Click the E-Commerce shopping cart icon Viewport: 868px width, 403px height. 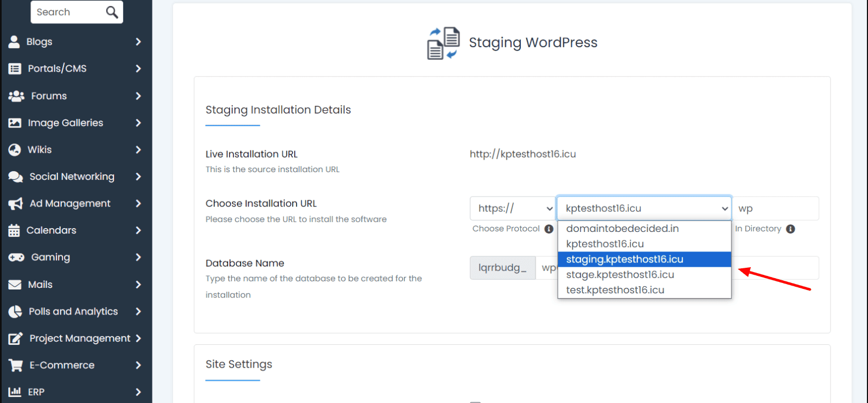(x=16, y=366)
